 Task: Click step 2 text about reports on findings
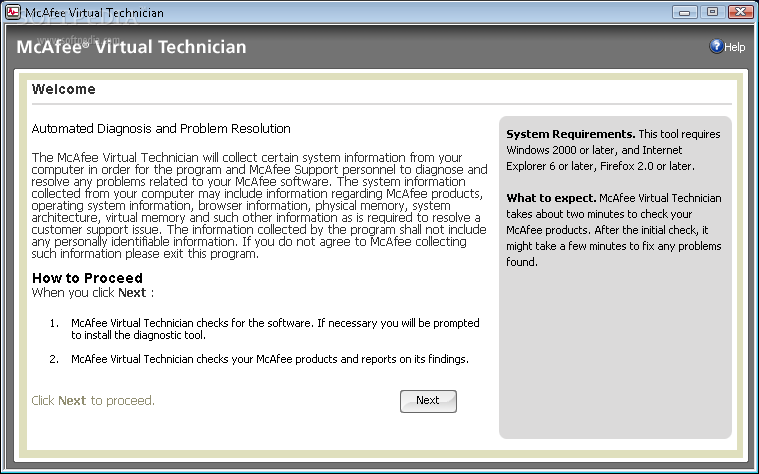(270, 359)
